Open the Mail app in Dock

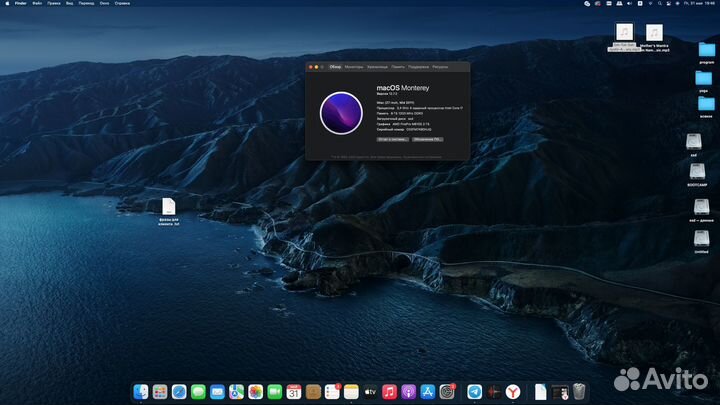coord(217,392)
